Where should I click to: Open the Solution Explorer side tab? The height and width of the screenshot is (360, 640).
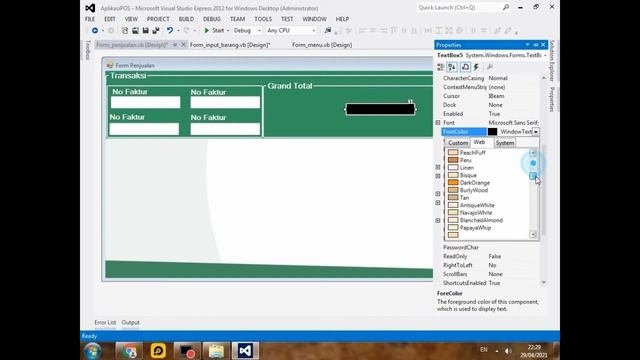click(x=552, y=60)
